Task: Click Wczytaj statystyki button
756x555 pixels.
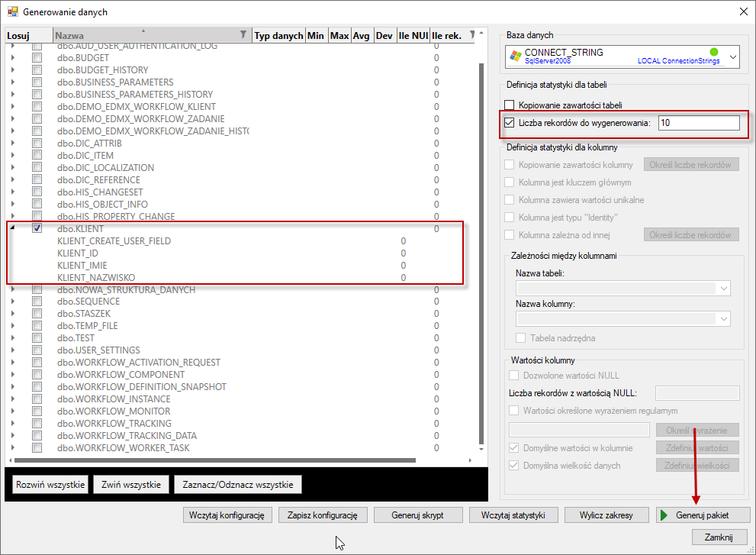Action: tap(513, 515)
